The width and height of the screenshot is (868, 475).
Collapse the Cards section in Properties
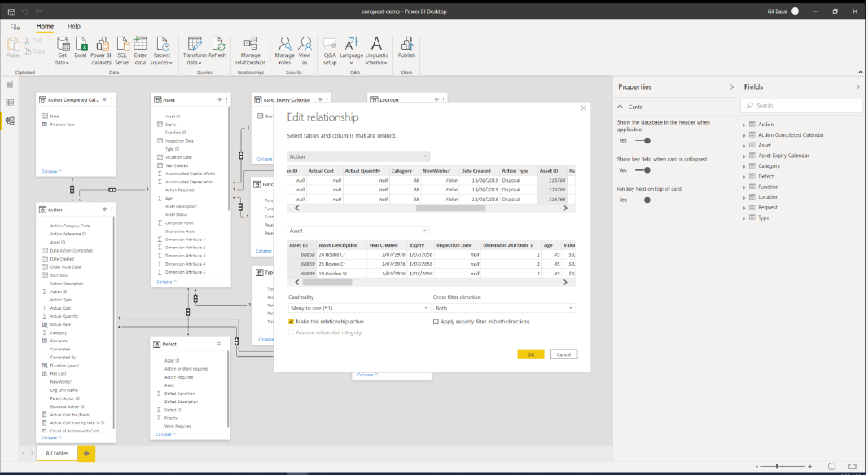coord(620,107)
